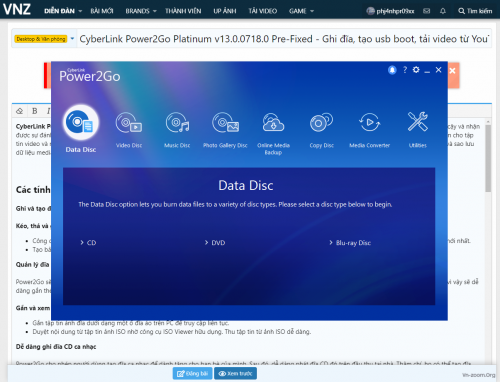Image resolution: width=500 pixels, height=382 pixels.
Task: Click Tìm kiếm search button
Action: point(475,11)
